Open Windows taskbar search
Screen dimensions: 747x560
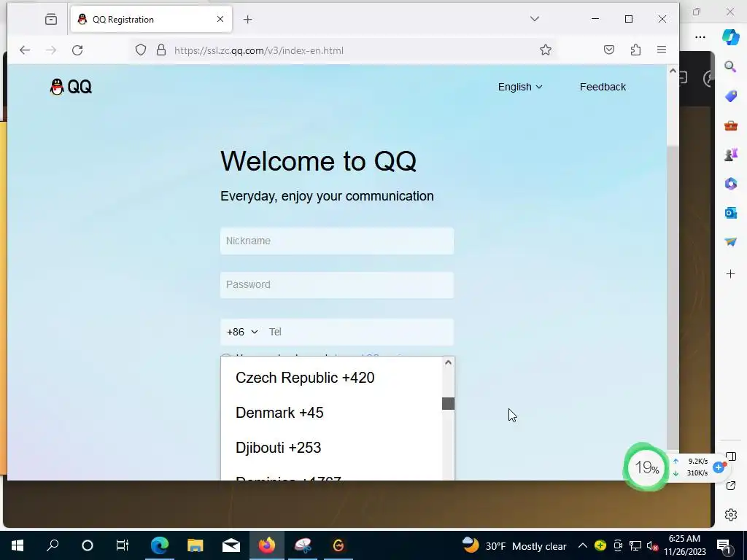[53, 545]
